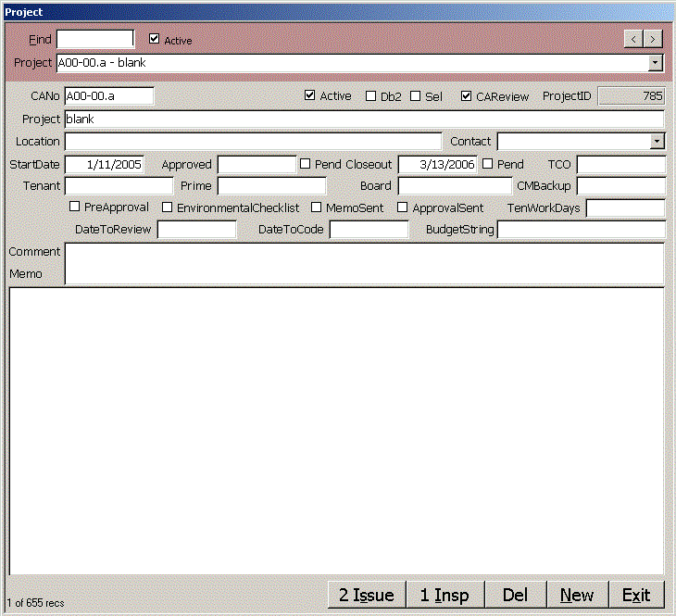Close the form with Exit button

point(636,595)
